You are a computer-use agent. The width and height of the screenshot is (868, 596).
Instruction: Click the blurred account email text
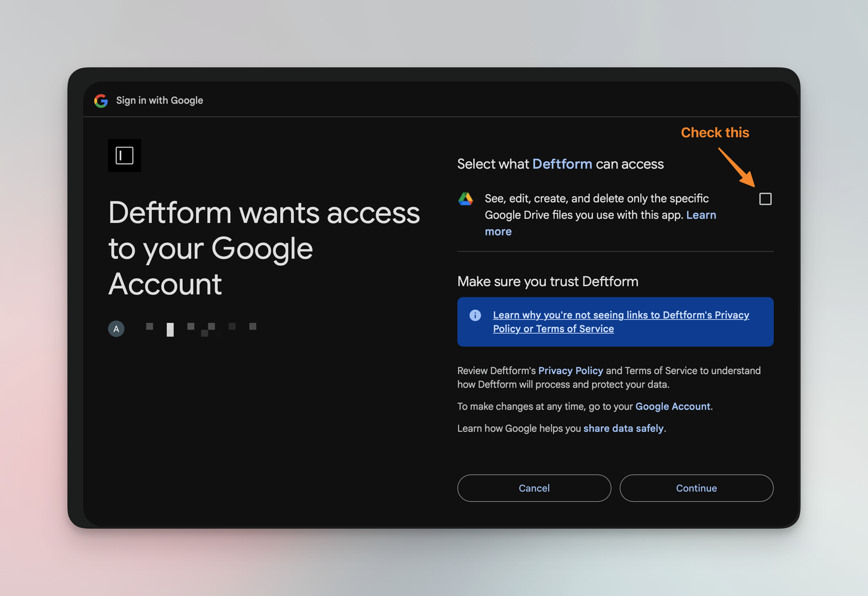201,328
